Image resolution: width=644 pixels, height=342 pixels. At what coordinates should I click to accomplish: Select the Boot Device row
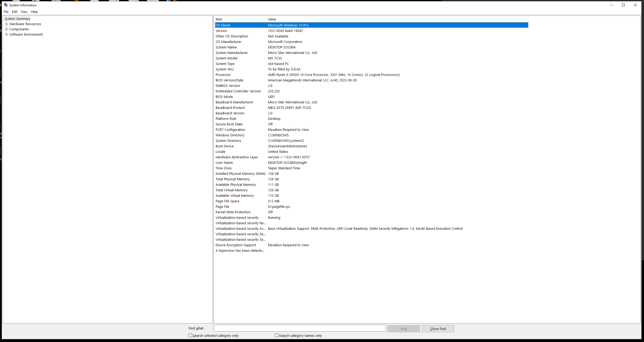click(x=371, y=146)
